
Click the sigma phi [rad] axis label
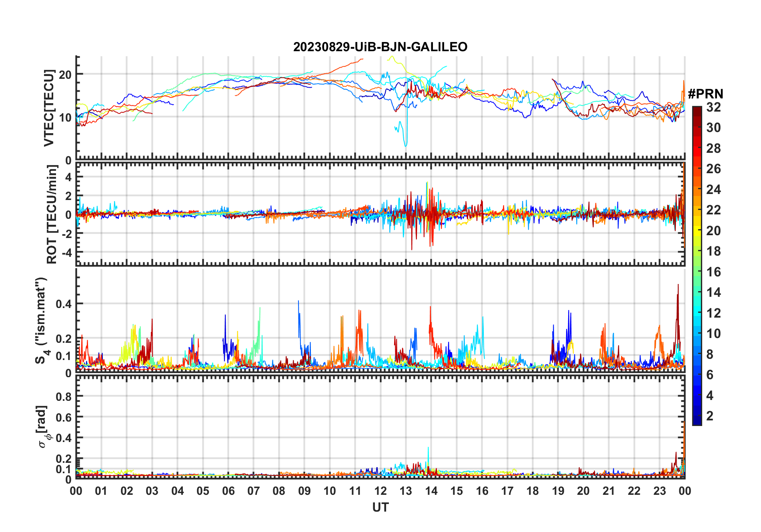[x=44, y=427]
